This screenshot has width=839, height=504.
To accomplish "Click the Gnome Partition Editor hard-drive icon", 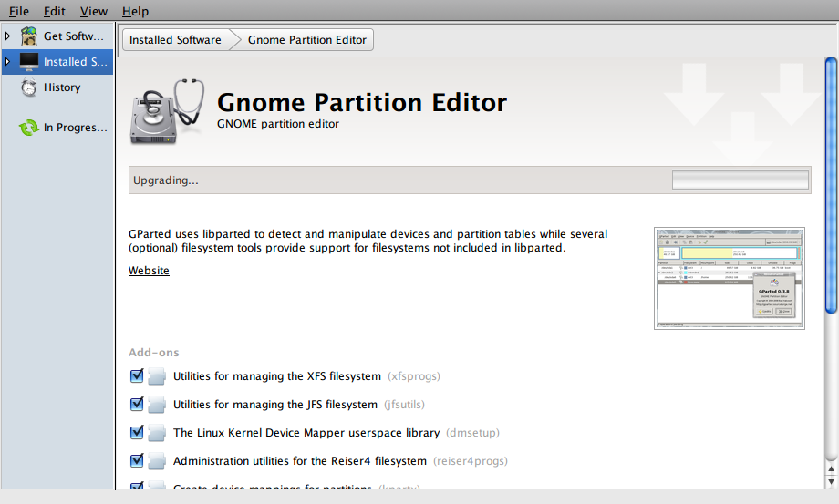I will tap(167, 111).
